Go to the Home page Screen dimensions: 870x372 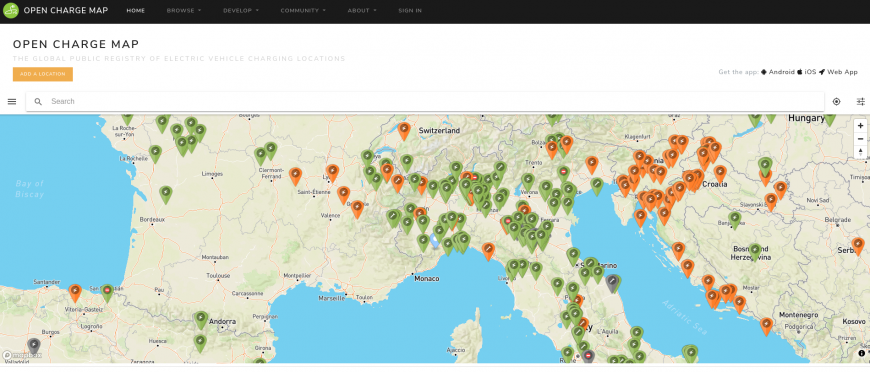pyautogui.click(x=135, y=11)
